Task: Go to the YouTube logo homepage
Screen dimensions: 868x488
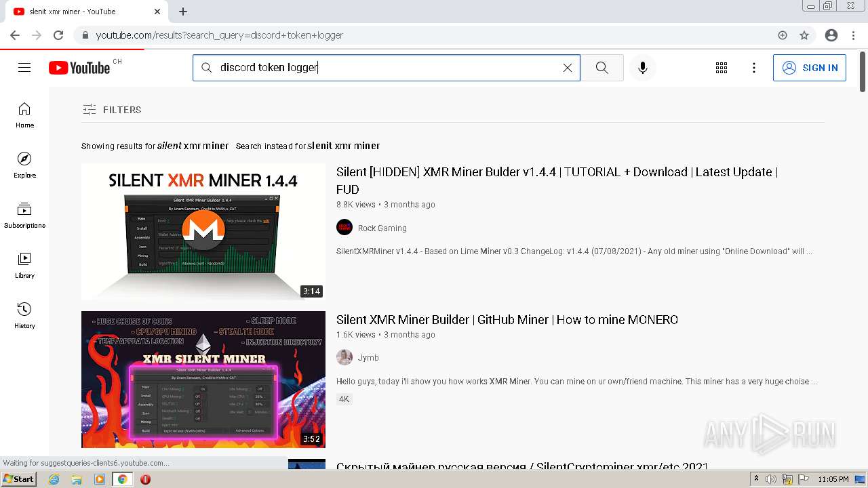Action: (79, 68)
